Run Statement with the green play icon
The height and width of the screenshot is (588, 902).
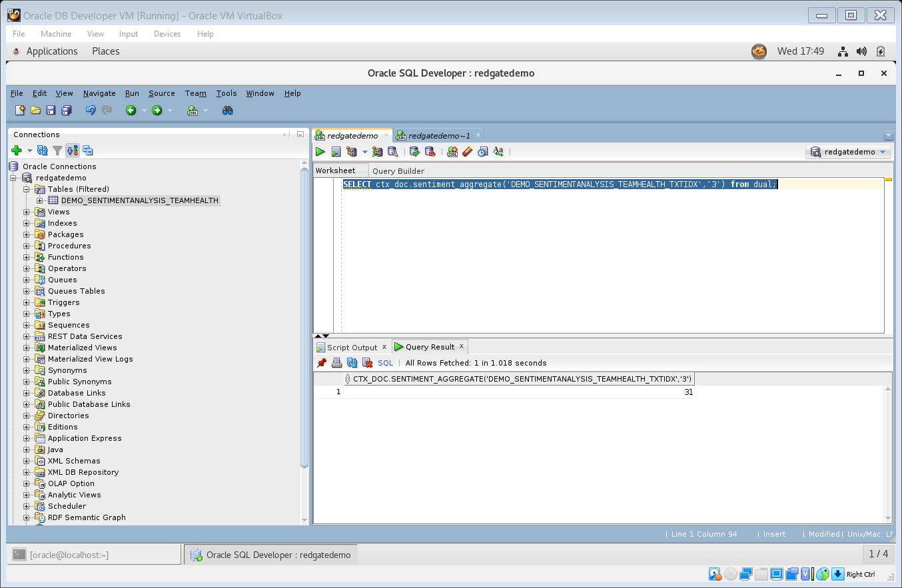point(320,152)
